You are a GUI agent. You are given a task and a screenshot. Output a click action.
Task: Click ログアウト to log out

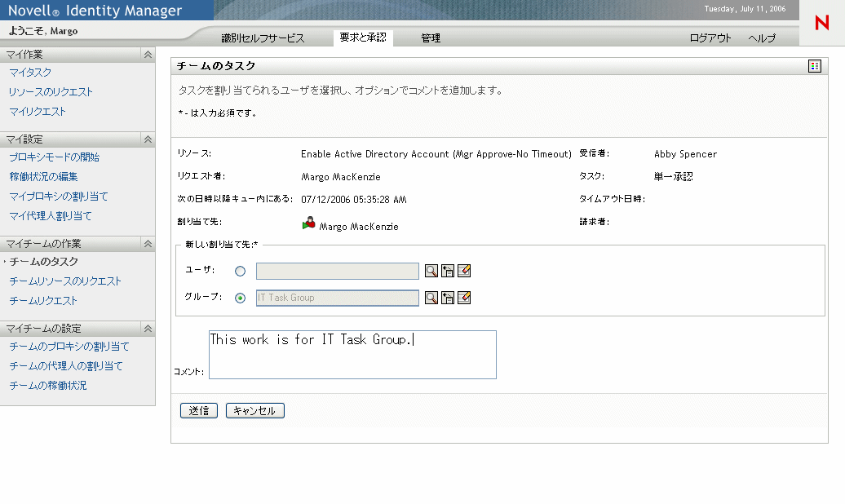pyautogui.click(x=710, y=38)
